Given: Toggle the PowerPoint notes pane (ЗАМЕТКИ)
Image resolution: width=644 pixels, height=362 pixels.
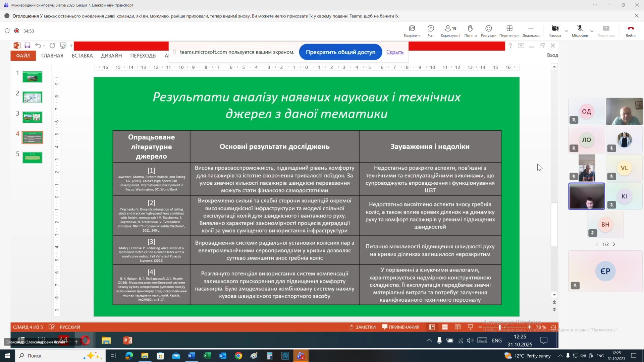Looking at the screenshot, I should [362, 327].
